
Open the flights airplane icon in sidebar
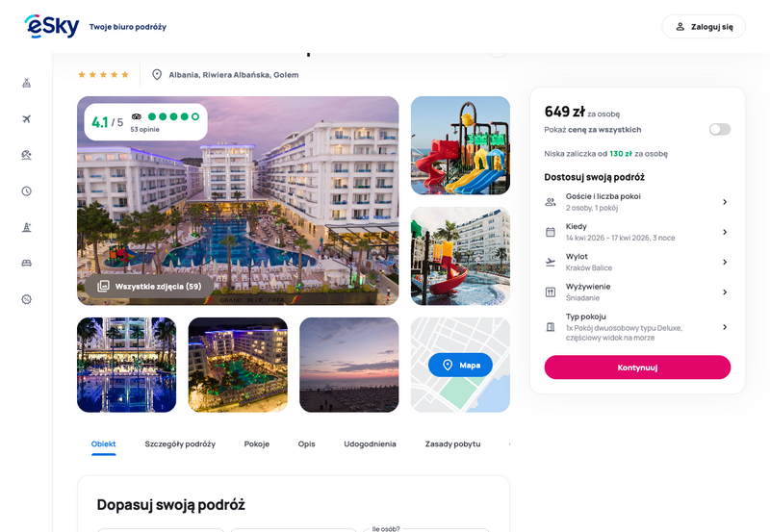click(27, 118)
